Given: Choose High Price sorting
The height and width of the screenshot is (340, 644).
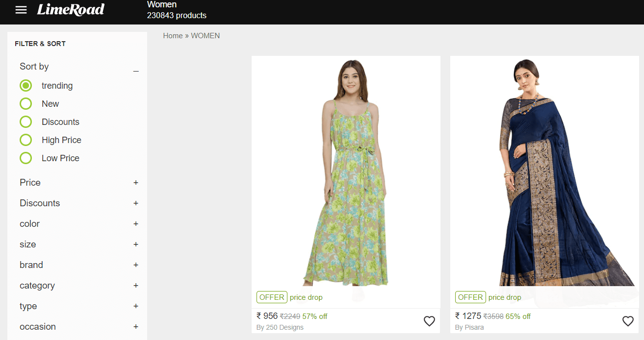Looking at the screenshot, I should tap(26, 140).
